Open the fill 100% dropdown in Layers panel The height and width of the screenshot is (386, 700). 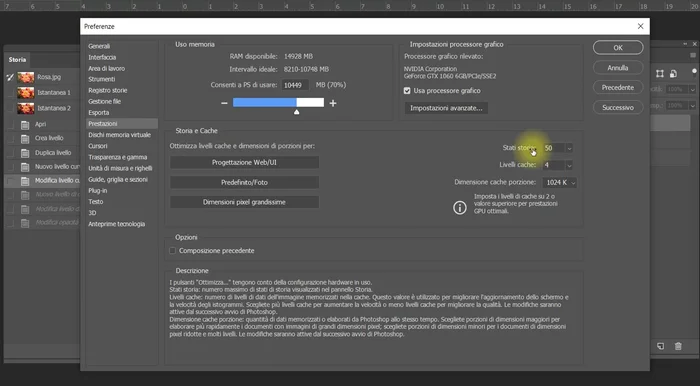click(692, 106)
